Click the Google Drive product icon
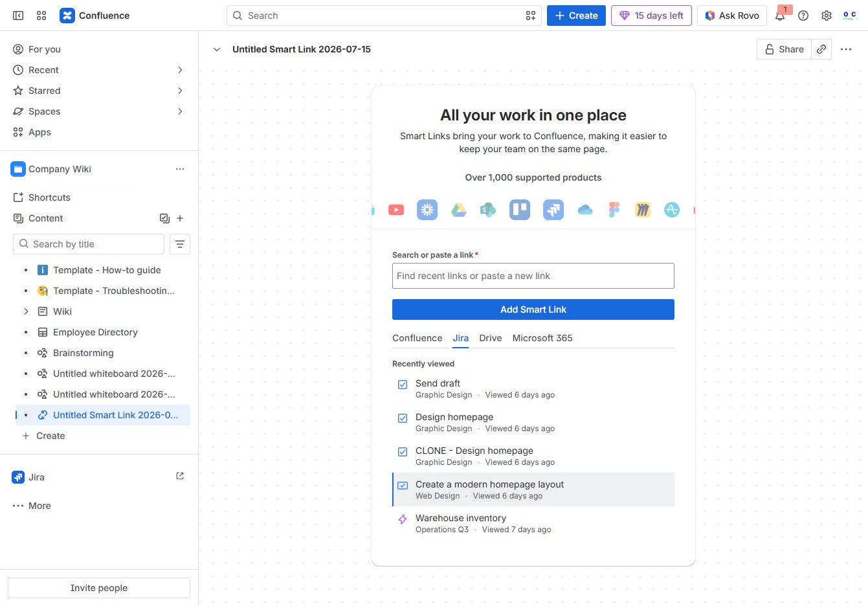The image size is (868, 606). [x=459, y=210]
